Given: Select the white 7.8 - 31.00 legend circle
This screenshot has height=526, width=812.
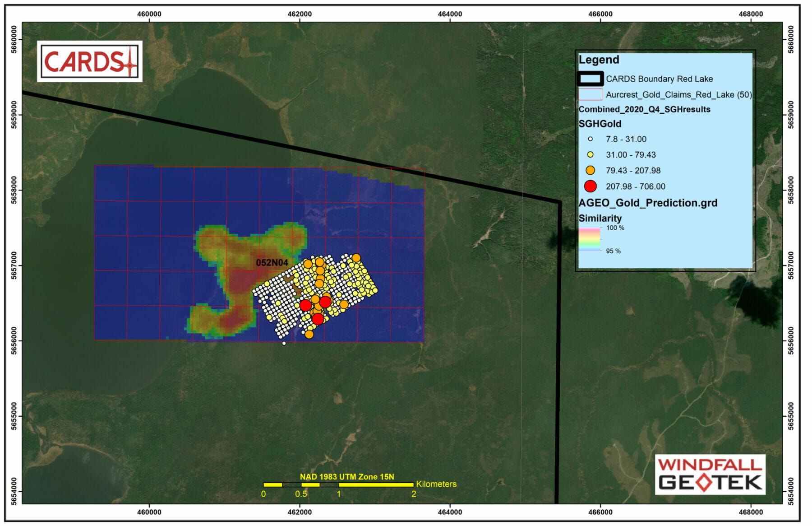Looking at the screenshot, I should point(590,139).
